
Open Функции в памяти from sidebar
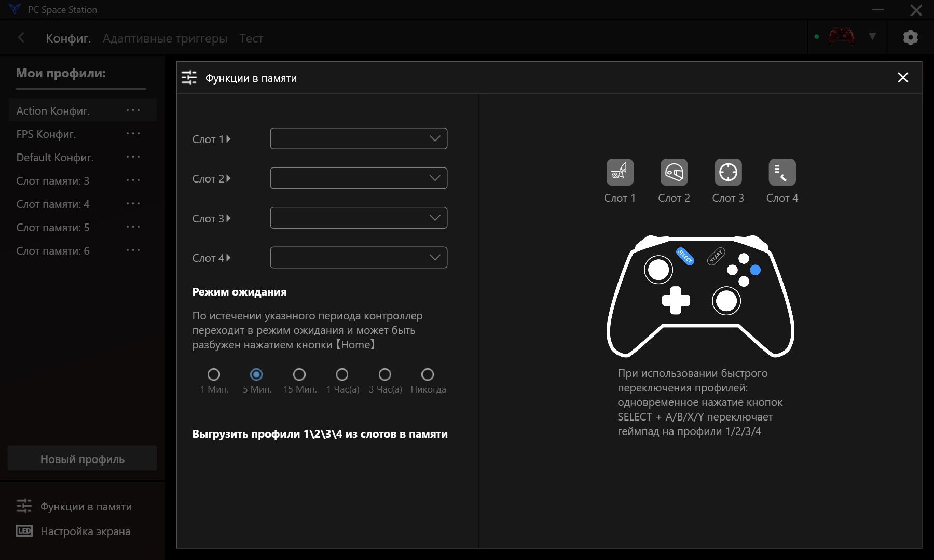tap(86, 507)
